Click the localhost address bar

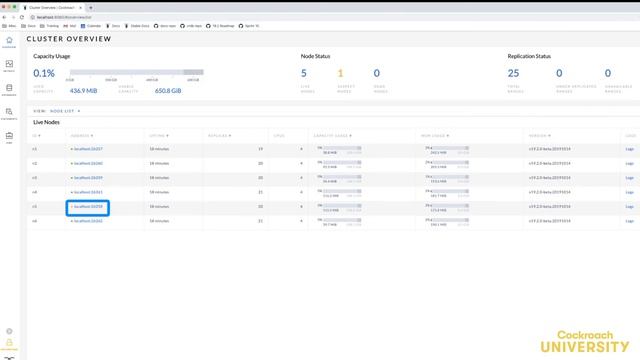(x=64, y=17)
